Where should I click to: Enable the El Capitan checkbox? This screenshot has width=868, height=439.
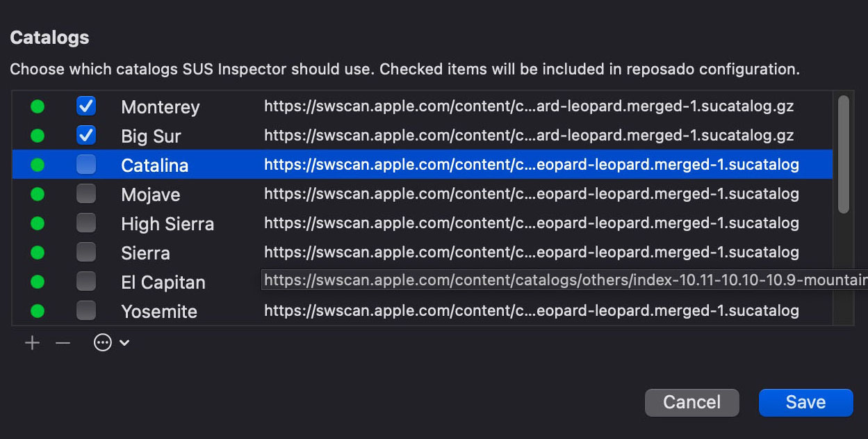86,281
